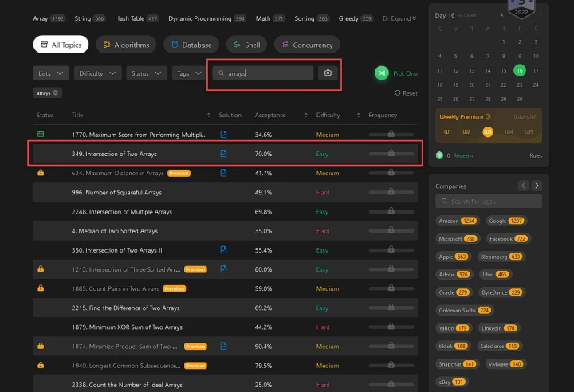Image resolution: width=574 pixels, height=392 pixels.
Task: Click the arrays search input field
Action: (x=263, y=73)
